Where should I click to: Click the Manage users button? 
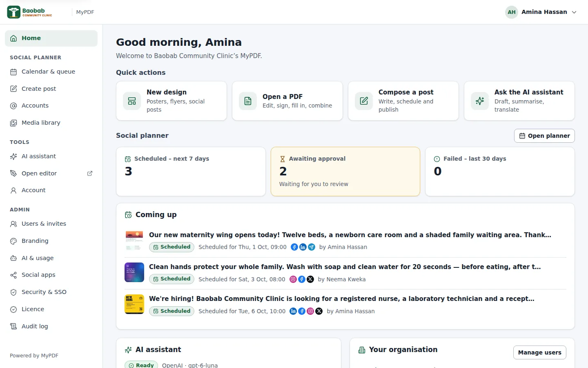539,352
